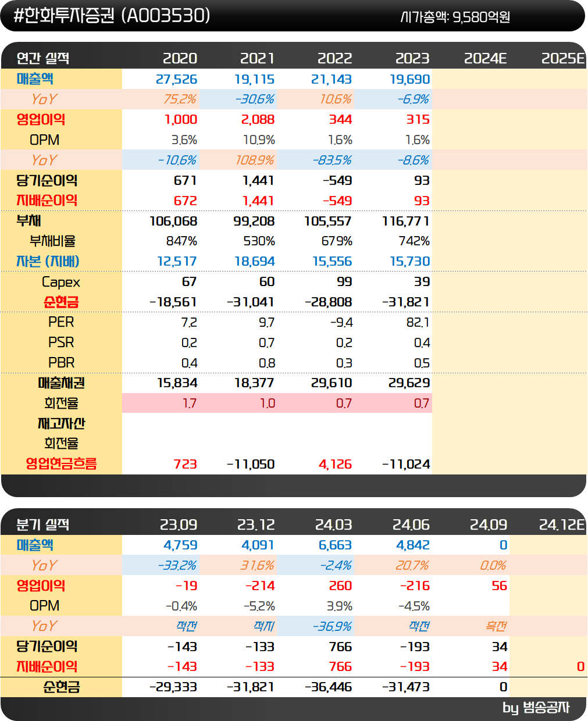Select the Capex row label
The height and width of the screenshot is (721, 588).
[61, 282]
